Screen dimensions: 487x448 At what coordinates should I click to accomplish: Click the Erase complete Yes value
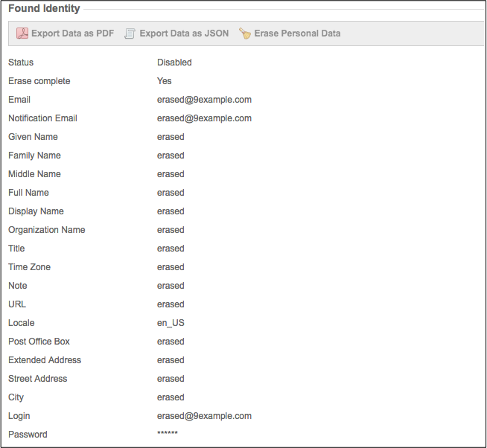[164, 81]
